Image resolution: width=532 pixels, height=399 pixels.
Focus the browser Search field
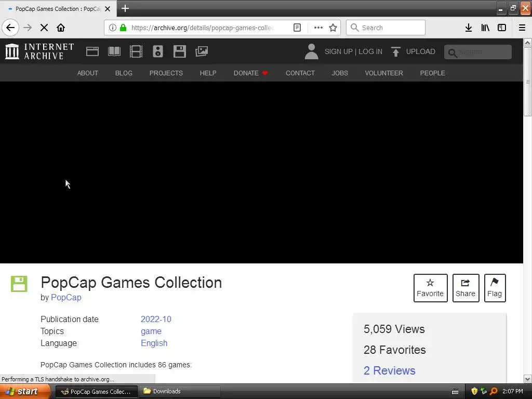pyautogui.click(x=385, y=28)
